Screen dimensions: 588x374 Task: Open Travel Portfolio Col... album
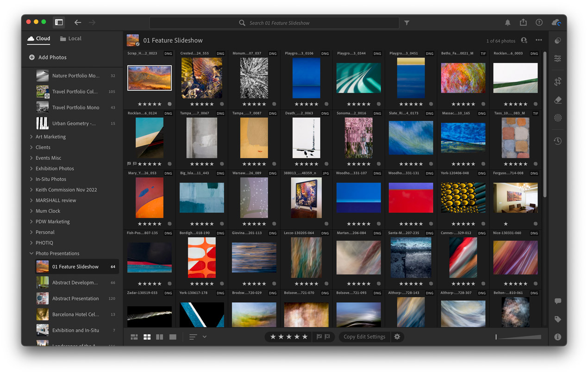click(76, 92)
